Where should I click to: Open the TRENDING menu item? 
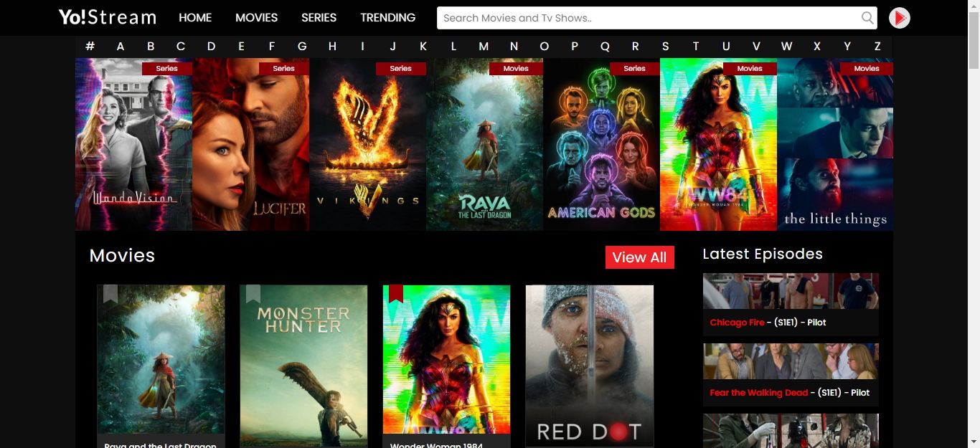coord(388,17)
